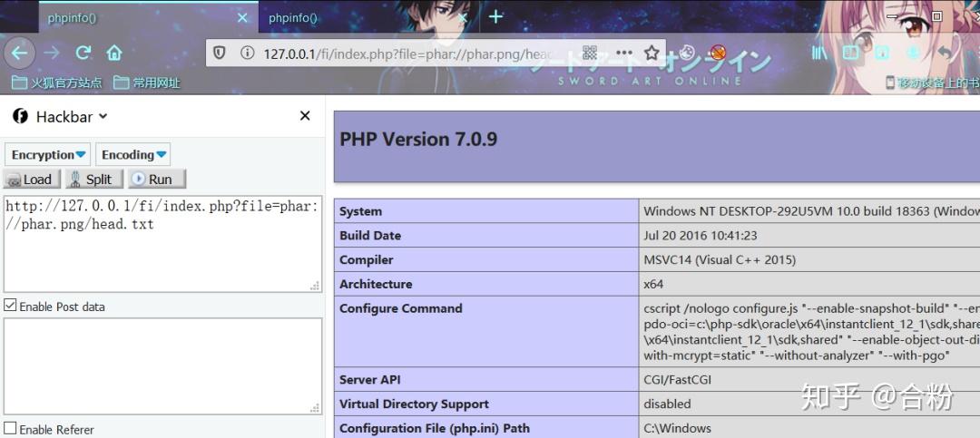Bookmark this page with the star icon
This screenshot has height=438, width=980.
(652, 54)
